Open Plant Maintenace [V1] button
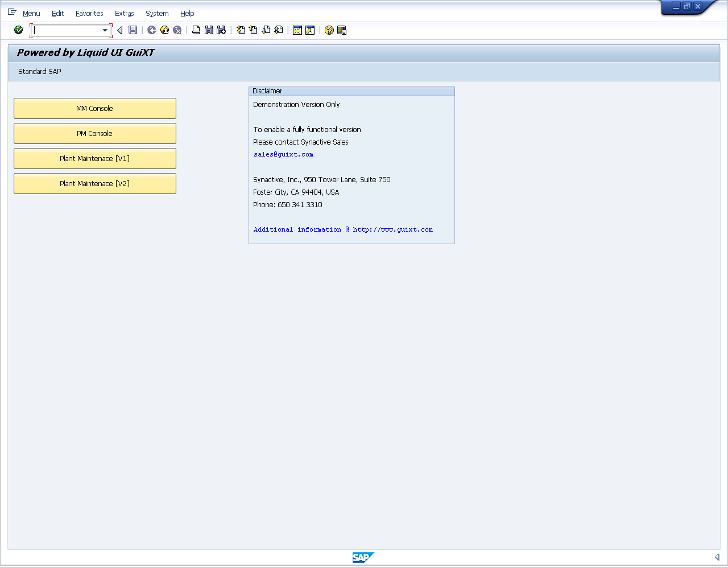728x568 pixels. pos(95,158)
